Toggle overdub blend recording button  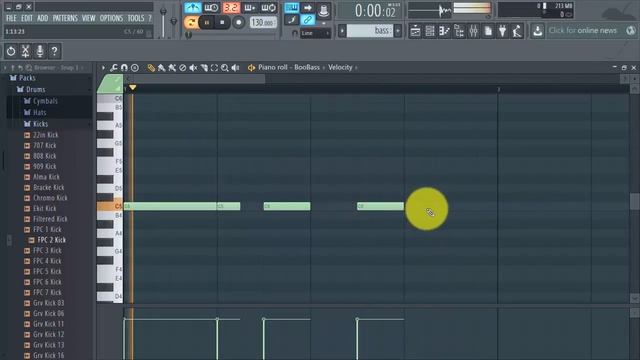pyautogui.click(x=249, y=8)
